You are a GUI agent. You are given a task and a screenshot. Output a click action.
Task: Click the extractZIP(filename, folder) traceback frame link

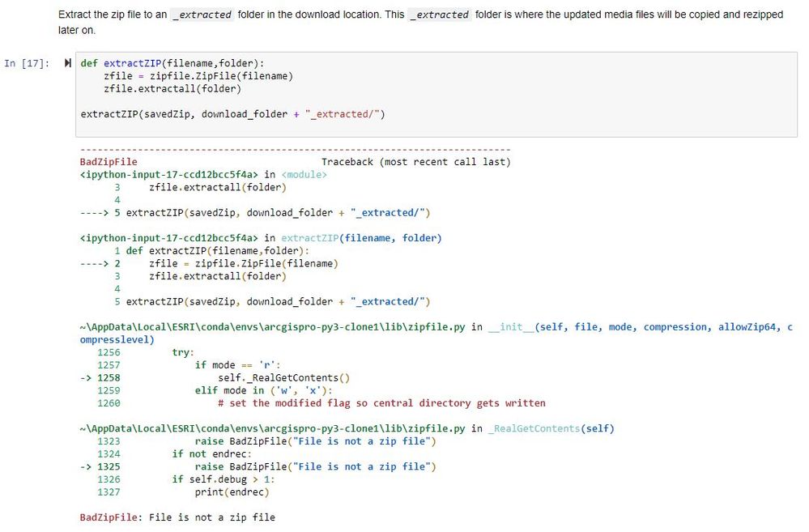point(361,238)
